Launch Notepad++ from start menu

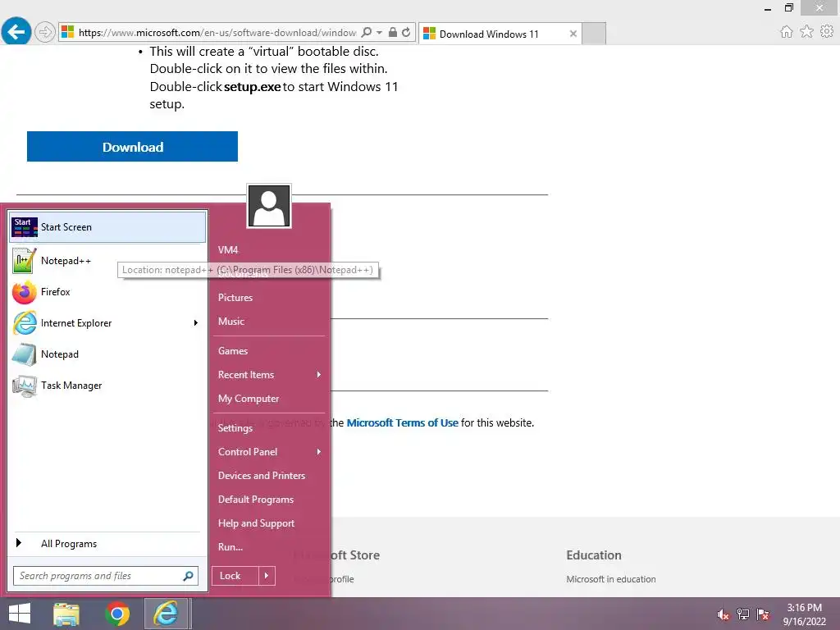pos(107,261)
